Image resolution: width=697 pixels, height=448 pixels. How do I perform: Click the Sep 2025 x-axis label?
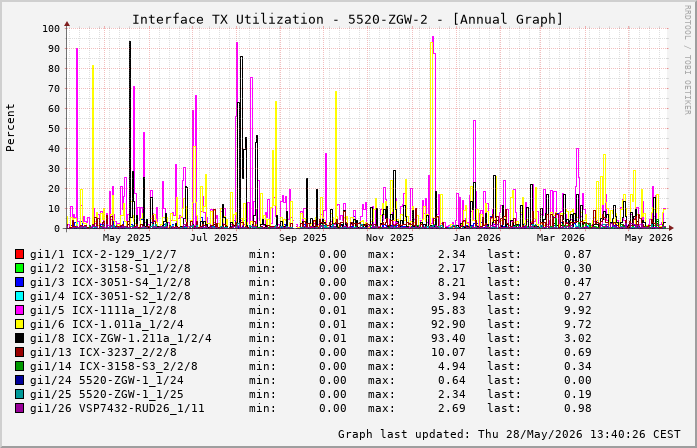point(303,238)
